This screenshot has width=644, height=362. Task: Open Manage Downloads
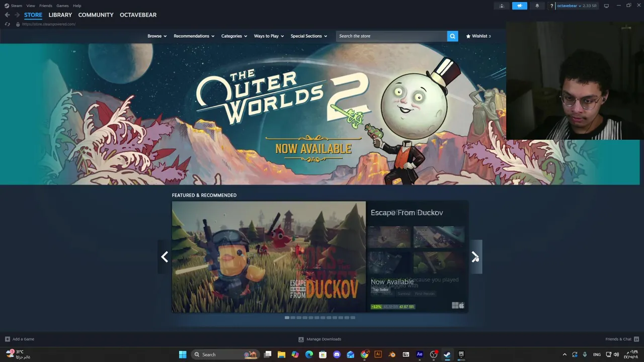tap(319, 339)
